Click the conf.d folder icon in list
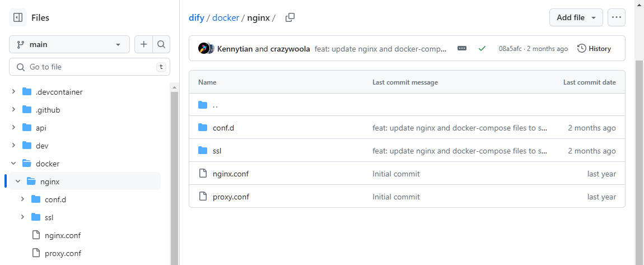 203,128
